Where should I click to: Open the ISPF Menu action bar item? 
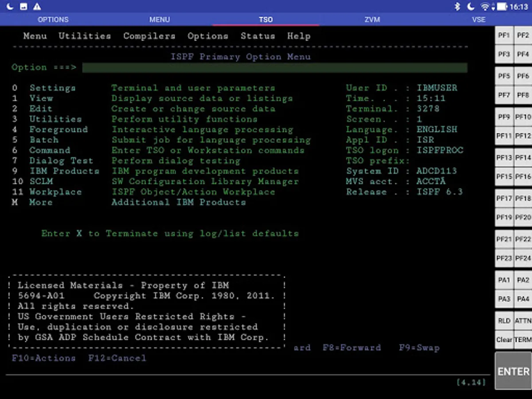pyautogui.click(x=35, y=36)
